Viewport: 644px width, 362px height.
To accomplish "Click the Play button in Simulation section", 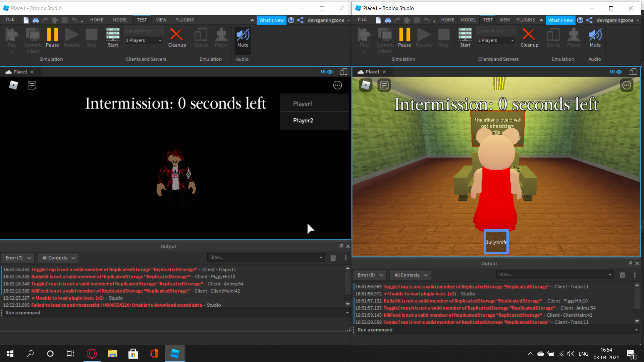I will click(x=12, y=37).
